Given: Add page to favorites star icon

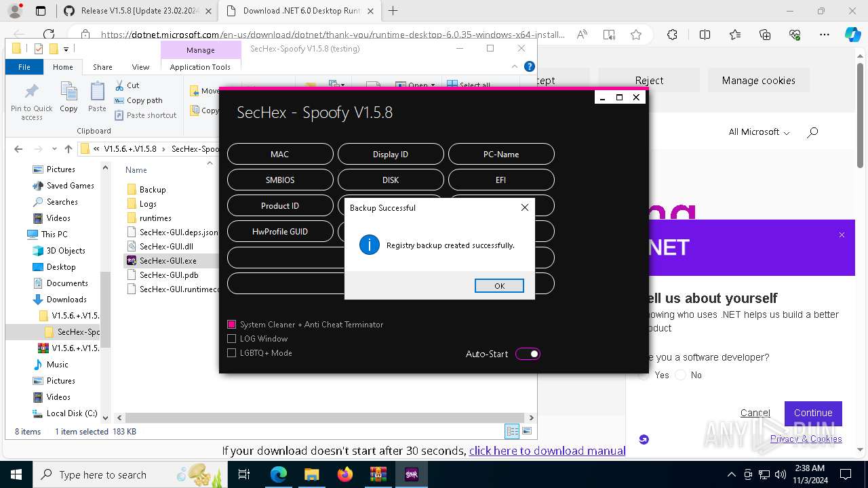Looking at the screenshot, I should [635, 35].
